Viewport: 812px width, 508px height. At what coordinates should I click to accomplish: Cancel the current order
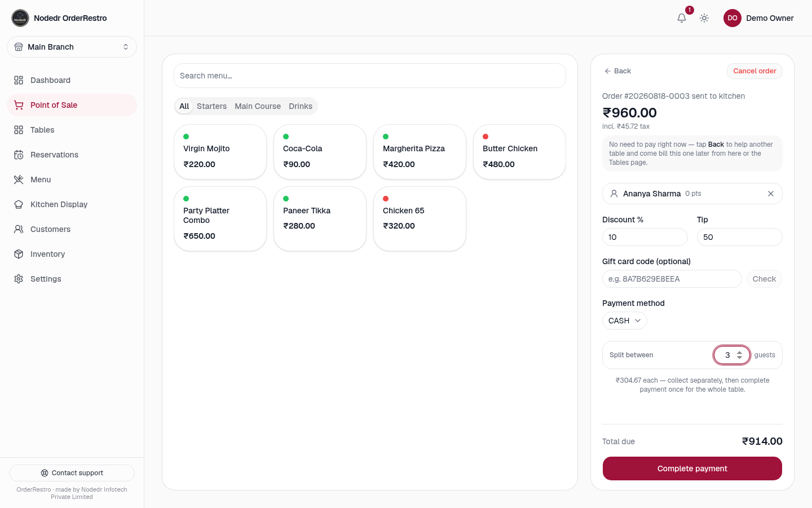[x=754, y=71]
